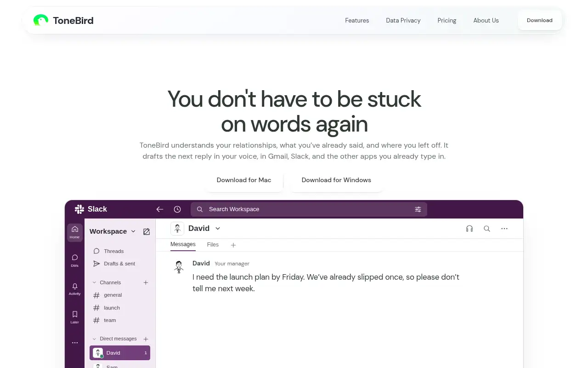
Task: Open conversation options ellipsis menu
Action: click(x=504, y=229)
